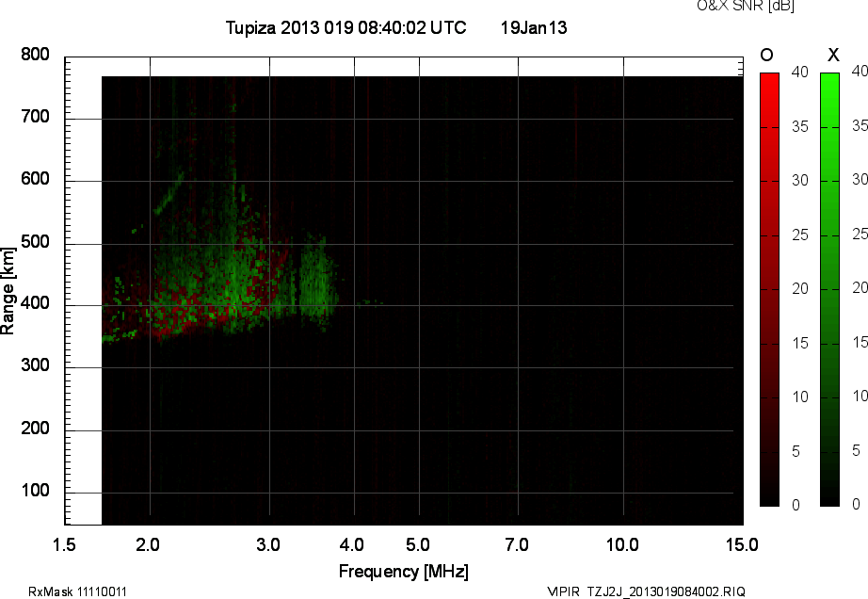Screen dimensions: 868x599
Task: Click the 700 tick on the range axis
Action: click(35, 117)
